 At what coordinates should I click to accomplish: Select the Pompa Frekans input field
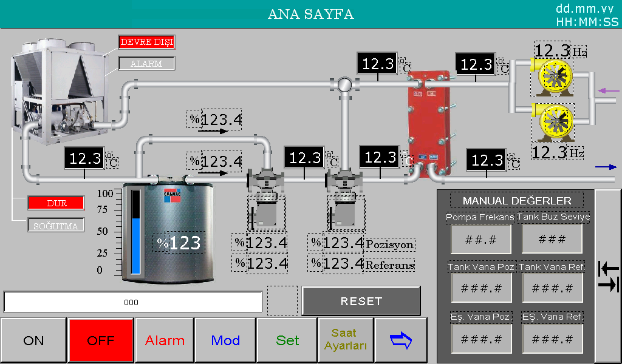click(x=480, y=239)
